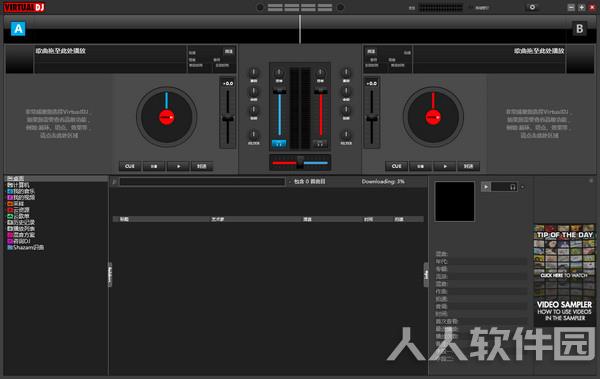Toggle the left sideview panel handle
Image resolution: width=600 pixels, height=379 pixels.
(x=110, y=274)
